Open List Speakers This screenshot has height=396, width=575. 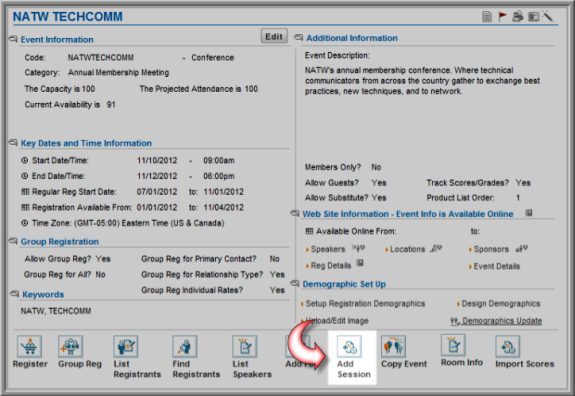click(x=245, y=346)
